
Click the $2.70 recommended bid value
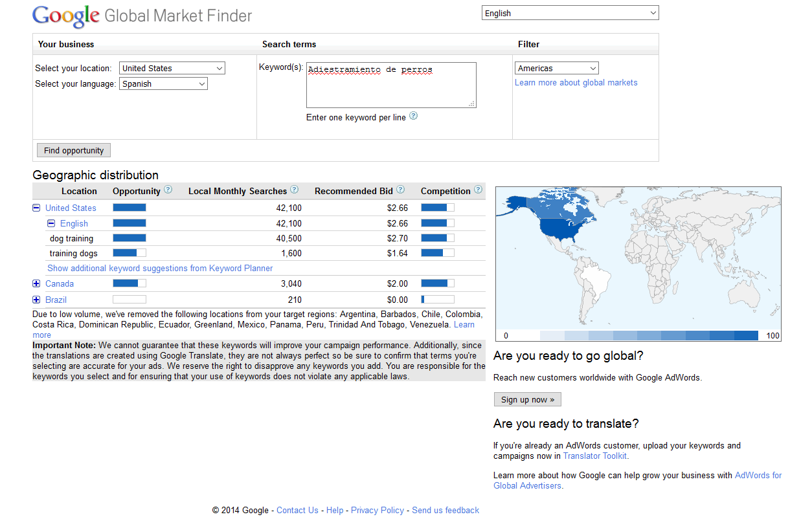pyautogui.click(x=398, y=238)
